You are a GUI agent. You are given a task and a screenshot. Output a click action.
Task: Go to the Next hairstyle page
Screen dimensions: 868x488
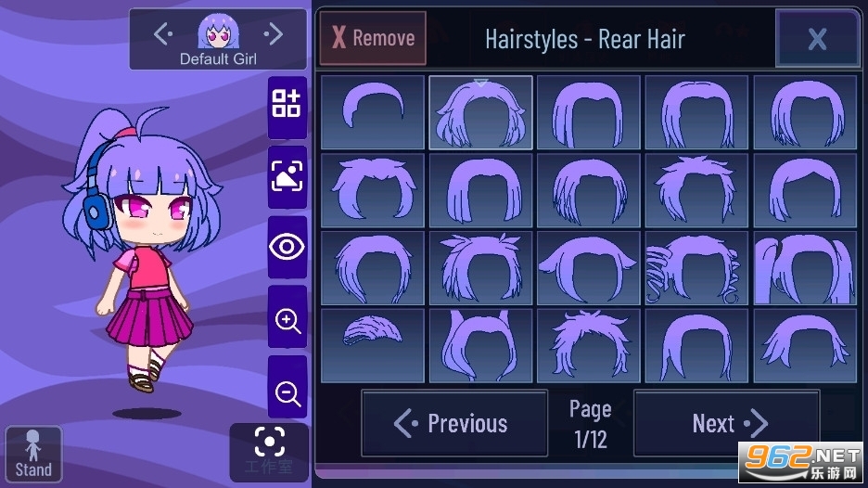(x=726, y=424)
